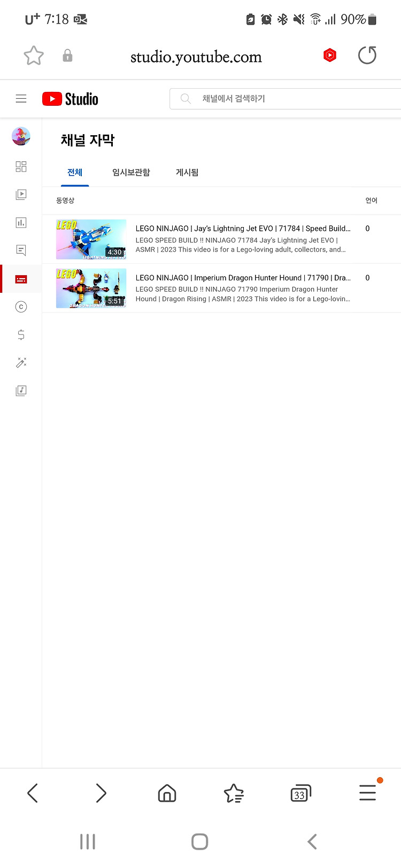Open the browser bookmarks list icon
Screen dimensions: 401x868
point(234,793)
